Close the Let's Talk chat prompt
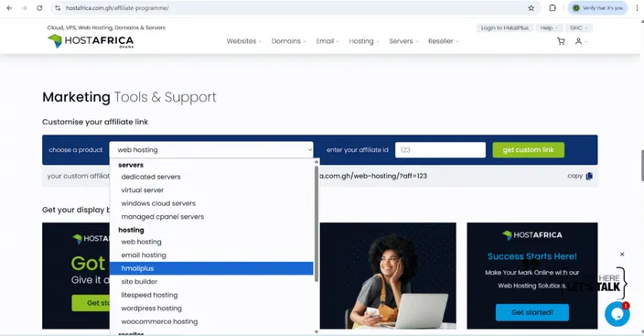Screen dimensions: 644x336 622,255
